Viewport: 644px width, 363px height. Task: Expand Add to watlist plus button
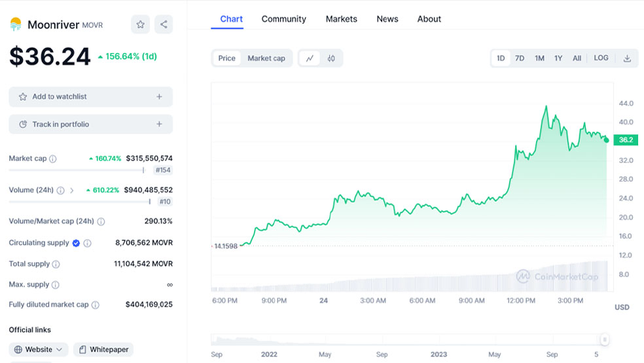[159, 97]
